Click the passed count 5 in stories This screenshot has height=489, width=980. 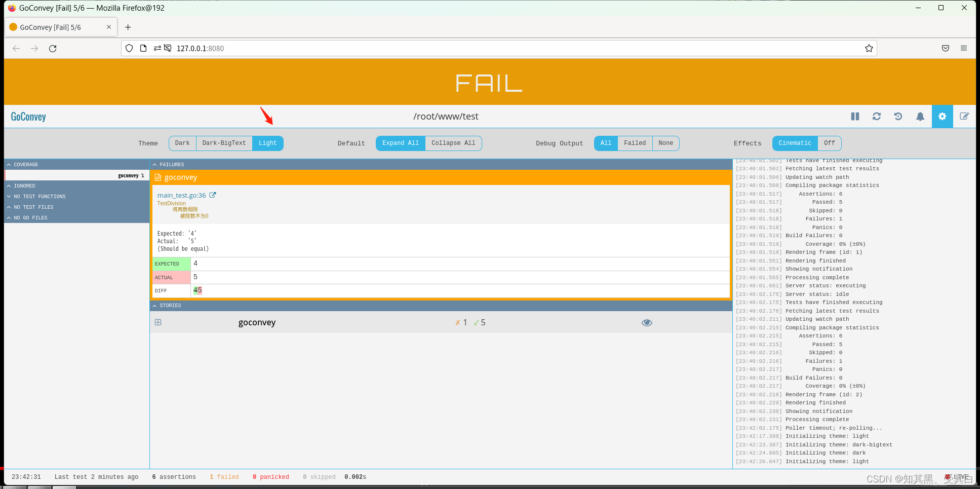coord(480,323)
